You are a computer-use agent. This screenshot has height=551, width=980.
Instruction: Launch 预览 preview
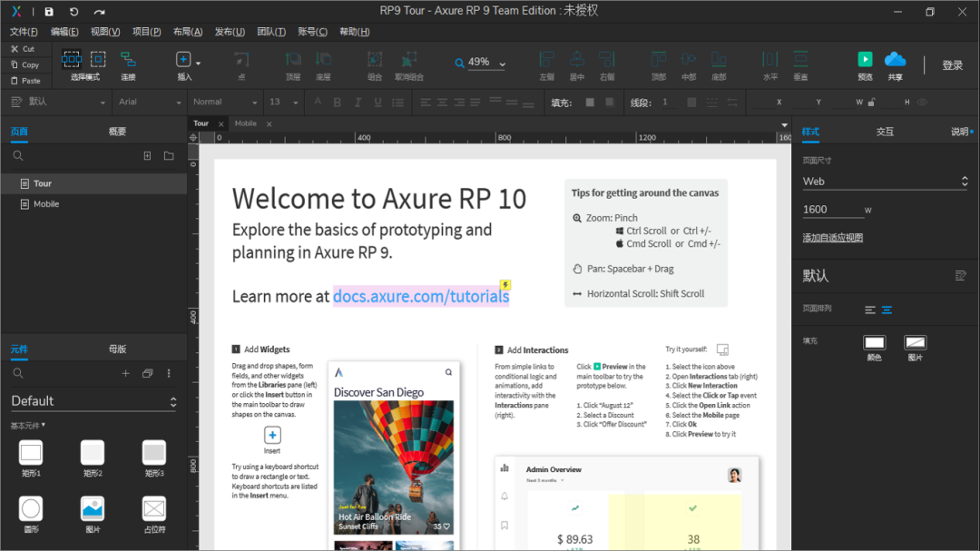(x=865, y=59)
